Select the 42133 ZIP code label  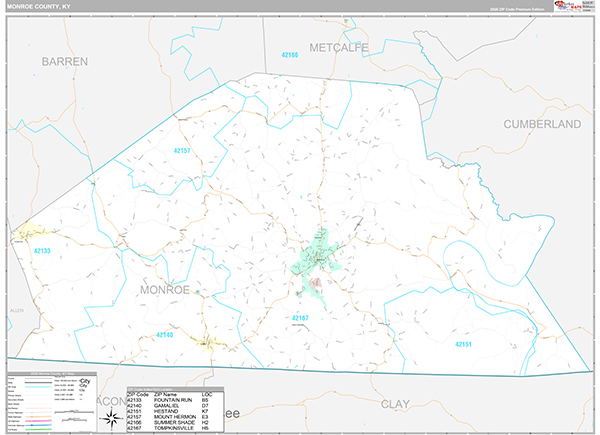(x=42, y=251)
